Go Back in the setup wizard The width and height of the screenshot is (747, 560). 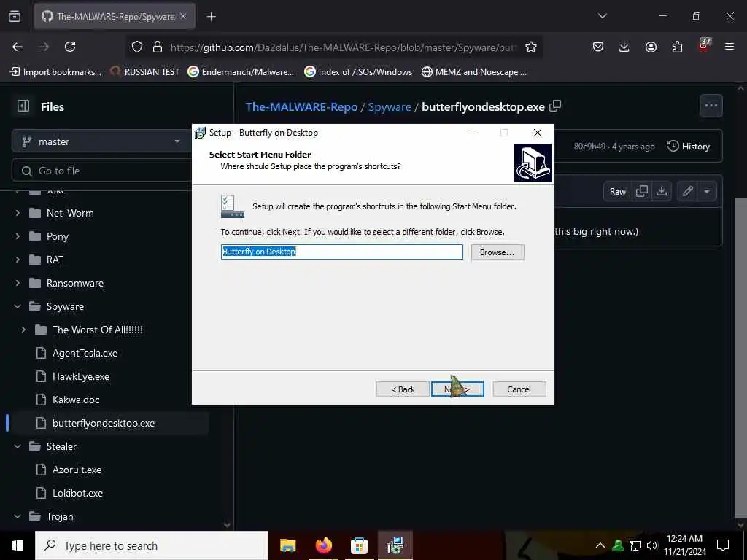pos(403,389)
